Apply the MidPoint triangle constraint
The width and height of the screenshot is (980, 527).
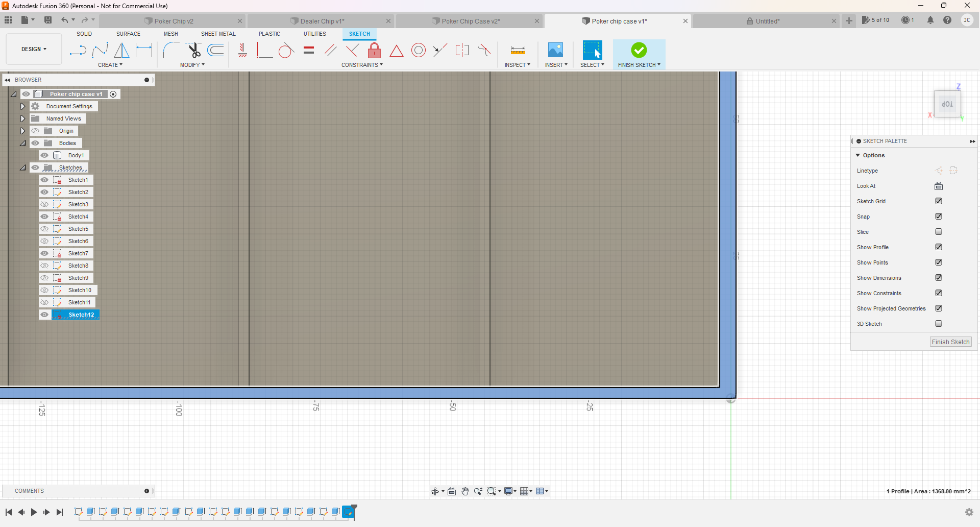pos(397,50)
